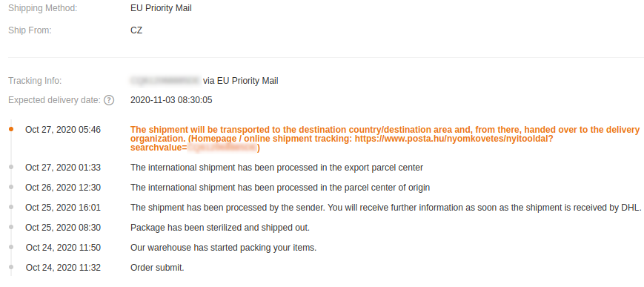644x287 pixels.
Task: Click the Expected delivery date help icon
Action: click(x=109, y=100)
